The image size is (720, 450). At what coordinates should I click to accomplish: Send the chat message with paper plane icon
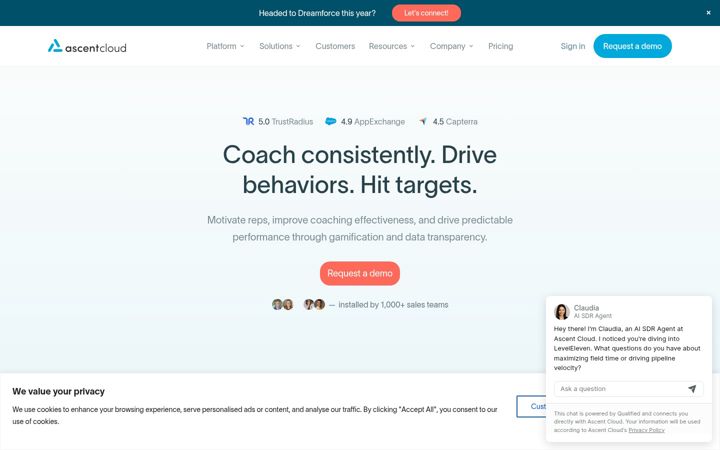[692, 389]
